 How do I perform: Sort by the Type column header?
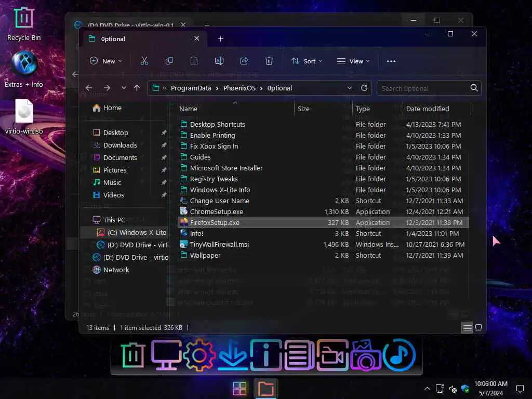(x=378, y=109)
